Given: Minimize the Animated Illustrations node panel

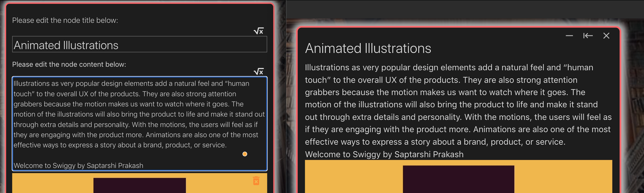Looking at the screenshot, I should tap(569, 36).
